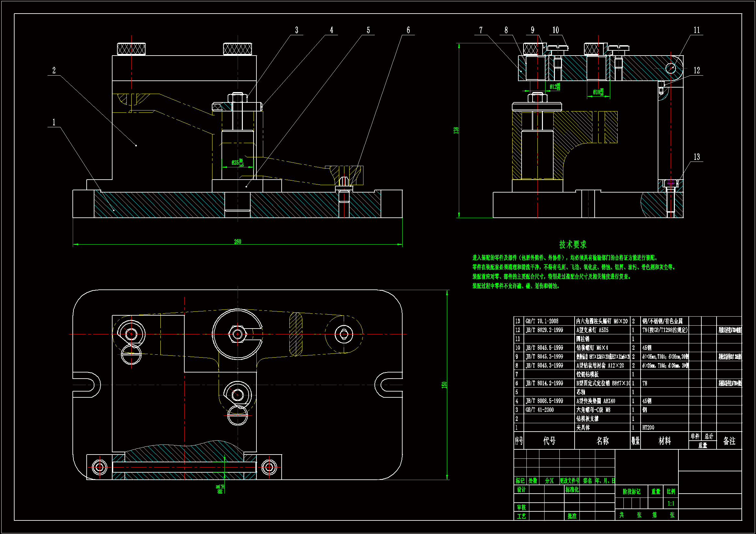The height and width of the screenshot is (534, 756).
Task: Click the 技术要求 heading text
Action: tap(573, 245)
